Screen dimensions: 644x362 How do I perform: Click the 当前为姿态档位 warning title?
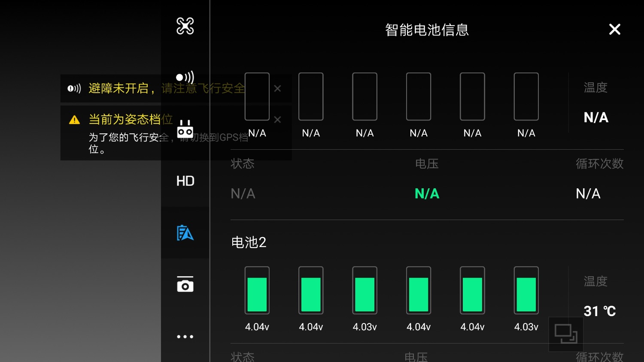[131, 119]
